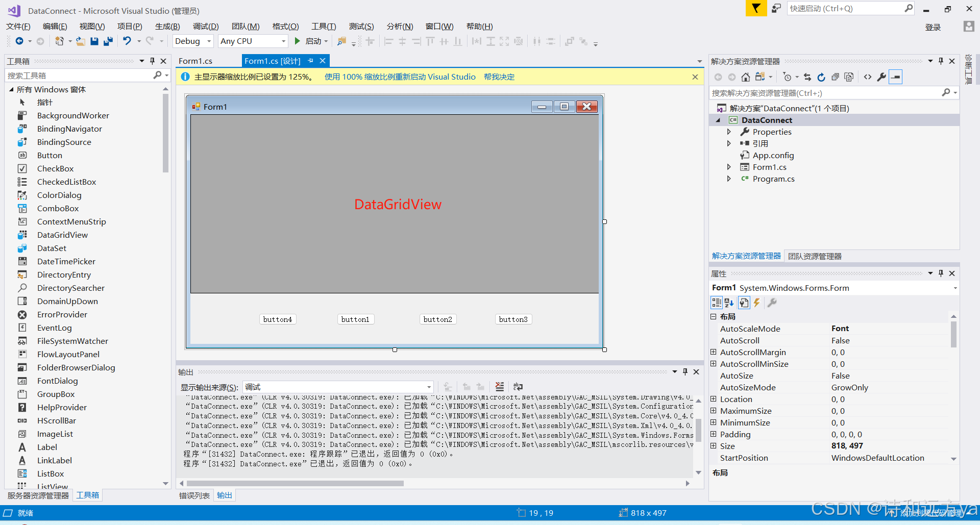Click the Property Pages wrench icon in Properties
Screen dimensions: 980x525
772,303
